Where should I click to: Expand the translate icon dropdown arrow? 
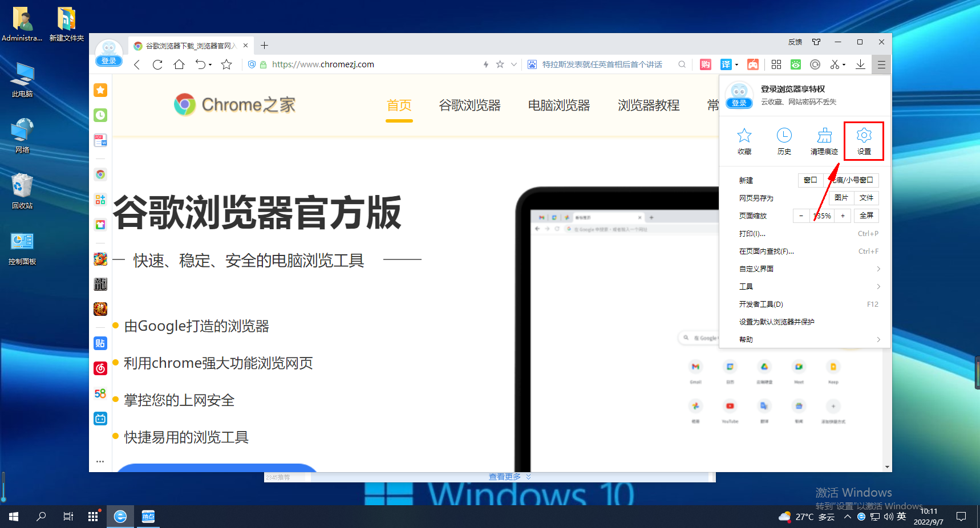tap(736, 64)
